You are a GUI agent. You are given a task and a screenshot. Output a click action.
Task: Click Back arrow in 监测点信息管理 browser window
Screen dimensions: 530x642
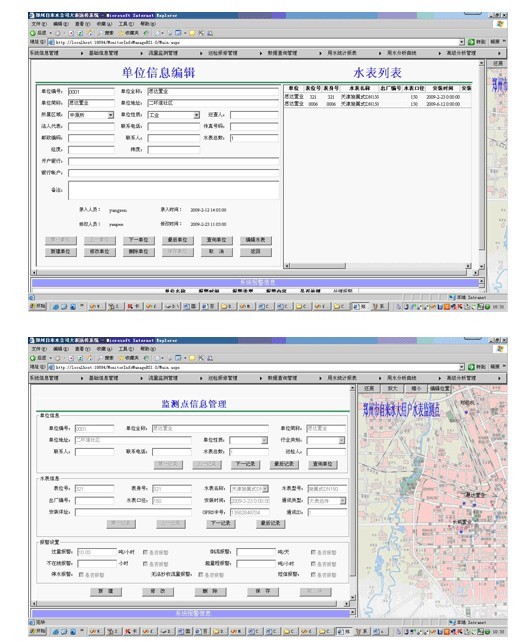click(33, 358)
